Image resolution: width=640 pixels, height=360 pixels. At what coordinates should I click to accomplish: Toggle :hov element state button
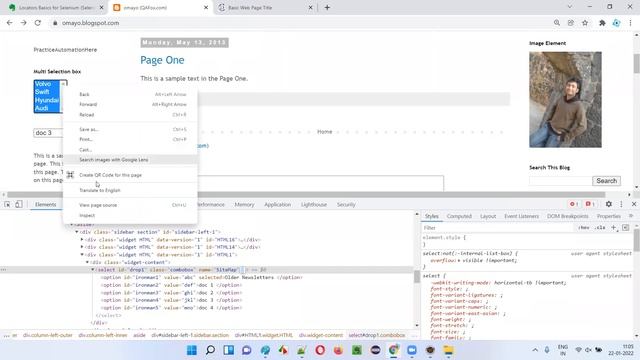pyautogui.click(x=584, y=227)
